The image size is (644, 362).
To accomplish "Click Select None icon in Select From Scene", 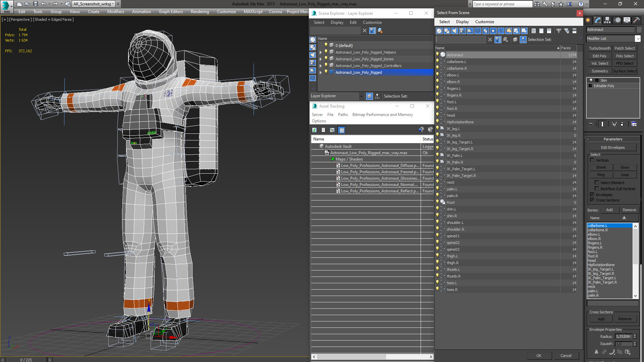I will 541,31.
